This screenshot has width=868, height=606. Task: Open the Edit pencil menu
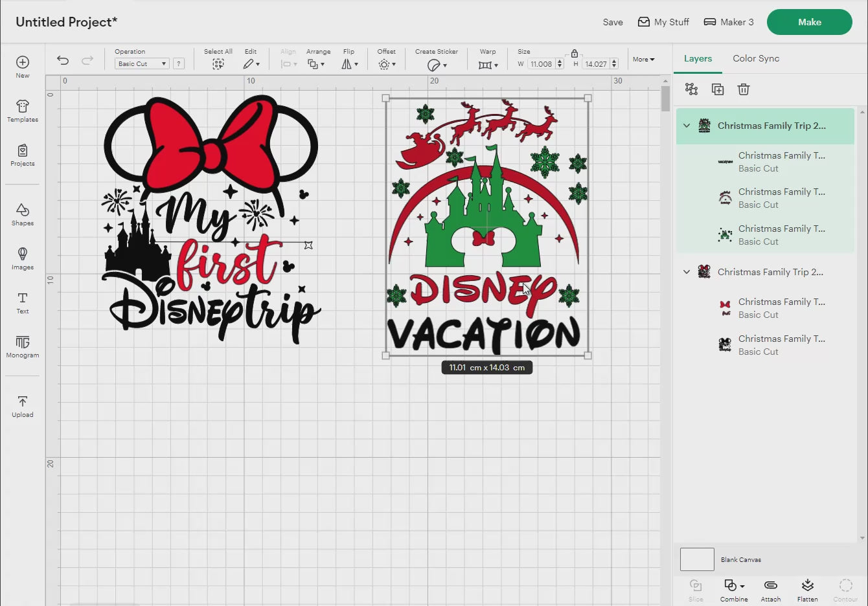pyautogui.click(x=251, y=64)
